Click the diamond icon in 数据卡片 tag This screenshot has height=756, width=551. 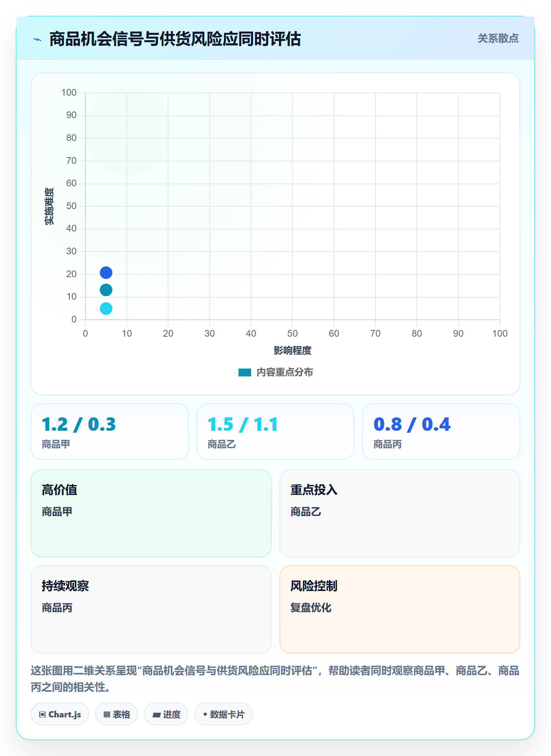[x=205, y=714]
